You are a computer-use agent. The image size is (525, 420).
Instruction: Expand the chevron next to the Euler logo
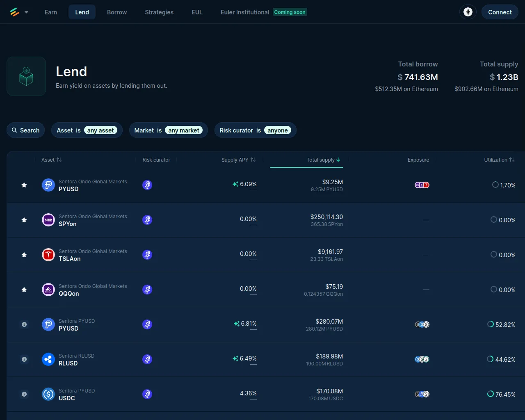coord(27,12)
